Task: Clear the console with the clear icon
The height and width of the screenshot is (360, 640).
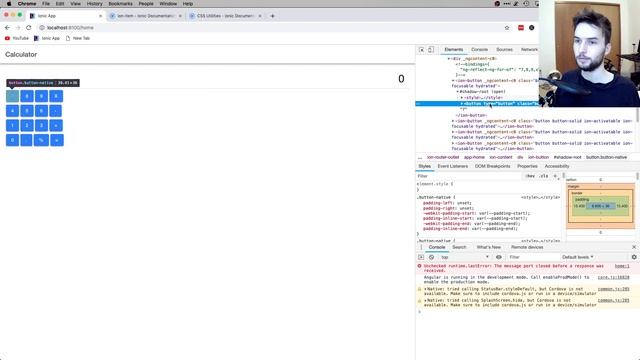Action: [x=431, y=257]
